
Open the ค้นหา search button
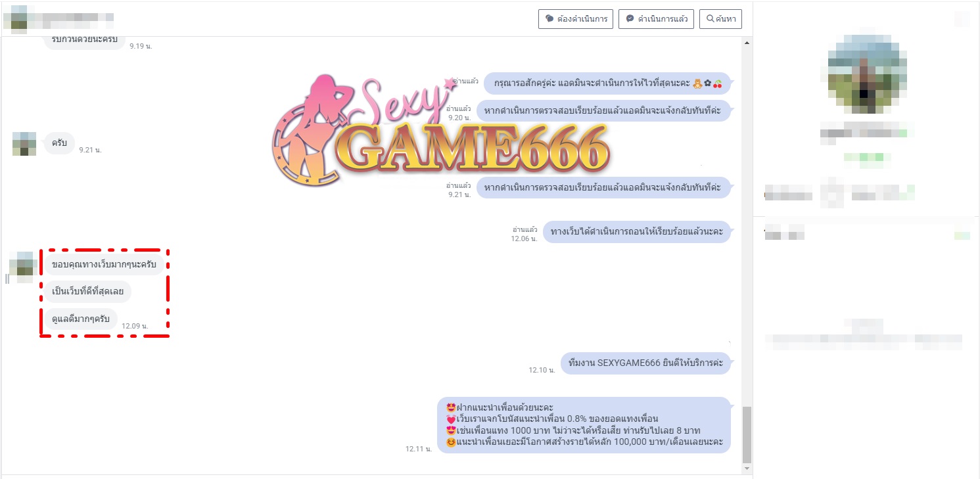point(720,19)
